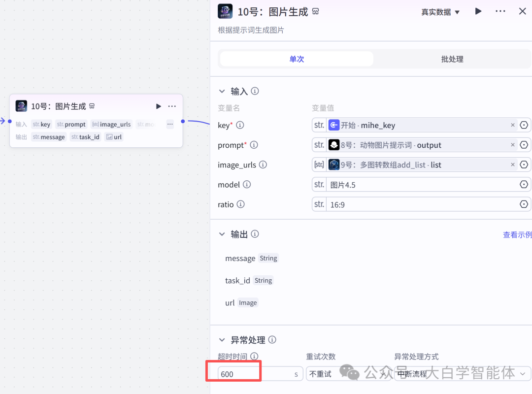Viewport: 532px width, 394px height.
Task: Select the task_id tag on canvas node
Action: 86,137
